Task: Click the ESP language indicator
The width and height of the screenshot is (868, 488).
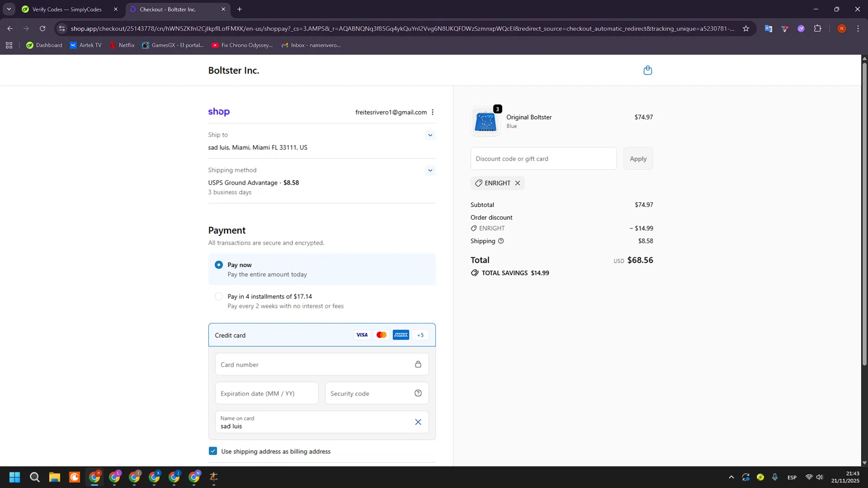Action: click(x=792, y=477)
